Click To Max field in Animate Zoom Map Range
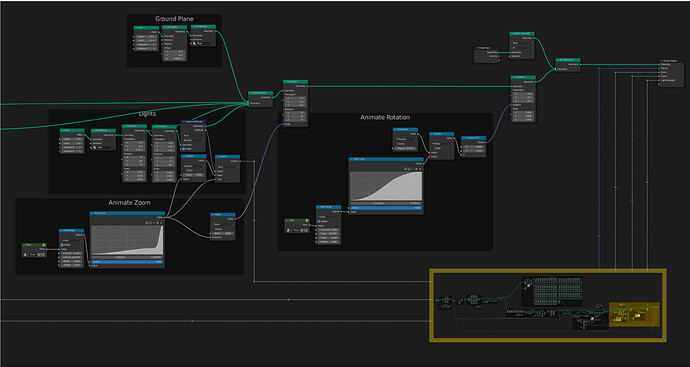This screenshot has width=690, height=367. (x=72, y=265)
